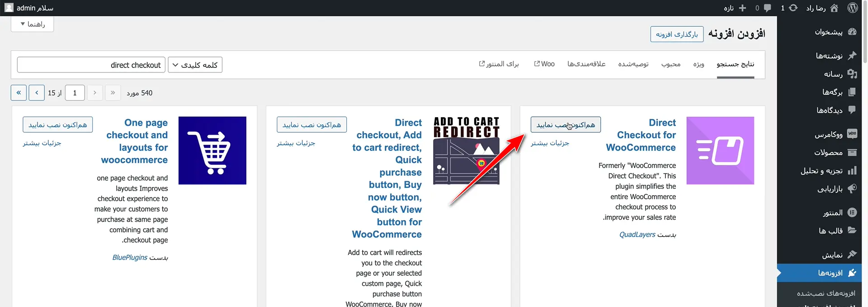Click the disabled previous page arrow
The width and height of the screenshot is (868, 307).
pyautogui.click(x=94, y=93)
